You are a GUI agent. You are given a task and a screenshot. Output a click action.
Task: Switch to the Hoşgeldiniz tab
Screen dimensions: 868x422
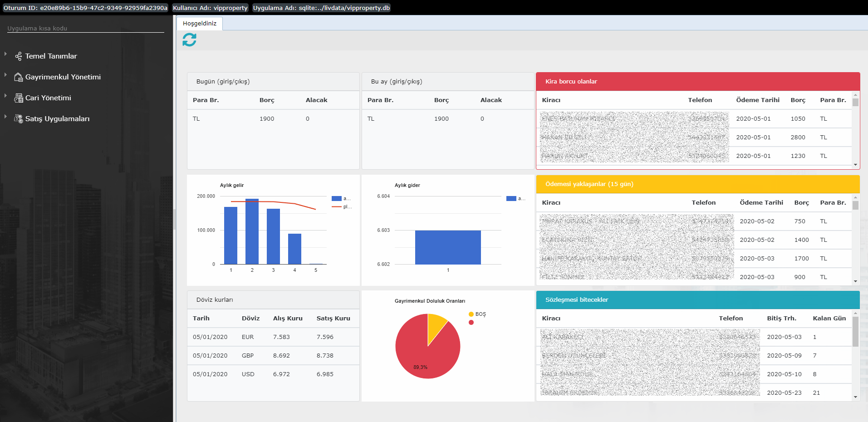pos(200,23)
